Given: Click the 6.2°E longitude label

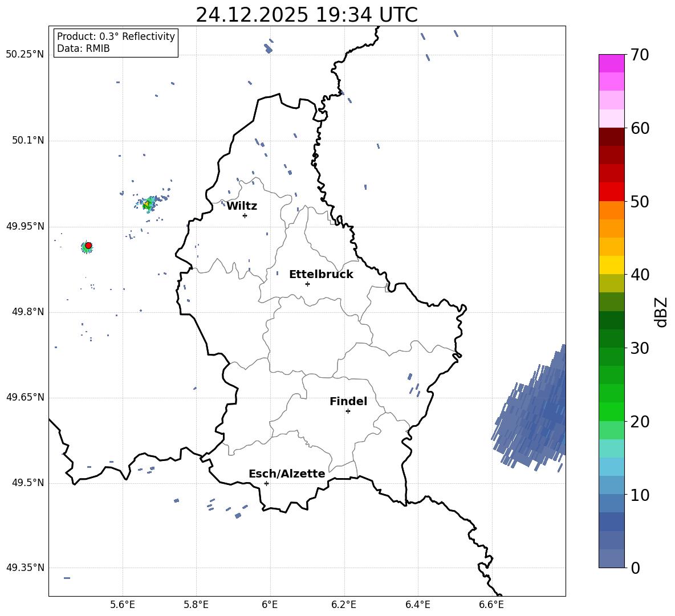Looking at the screenshot, I should [x=344, y=605].
